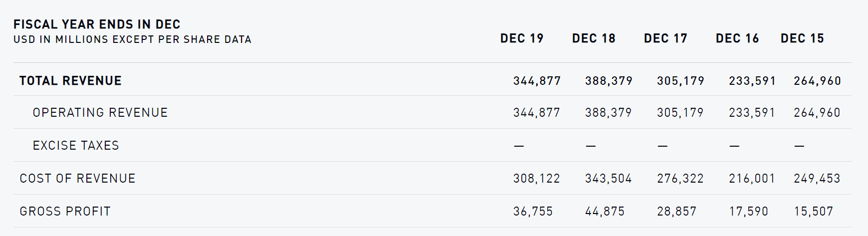Click the GROSS PROFIT row label
Image resolution: width=868 pixels, height=236 pixels.
tap(65, 212)
